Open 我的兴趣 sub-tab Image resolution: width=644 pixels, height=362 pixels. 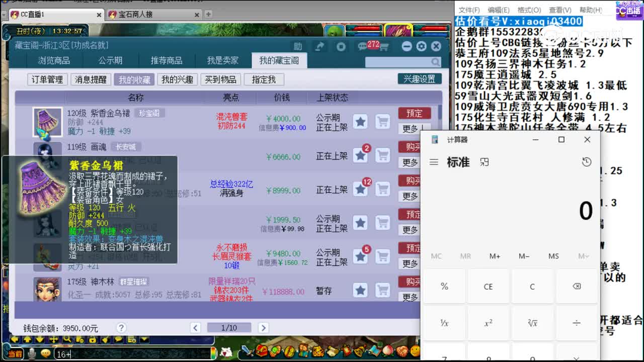pyautogui.click(x=178, y=79)
